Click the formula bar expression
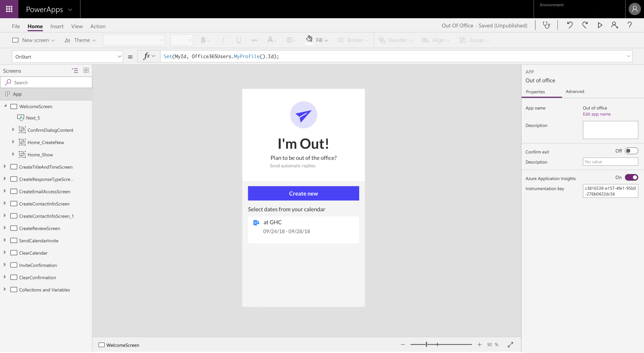 (221, 56)
